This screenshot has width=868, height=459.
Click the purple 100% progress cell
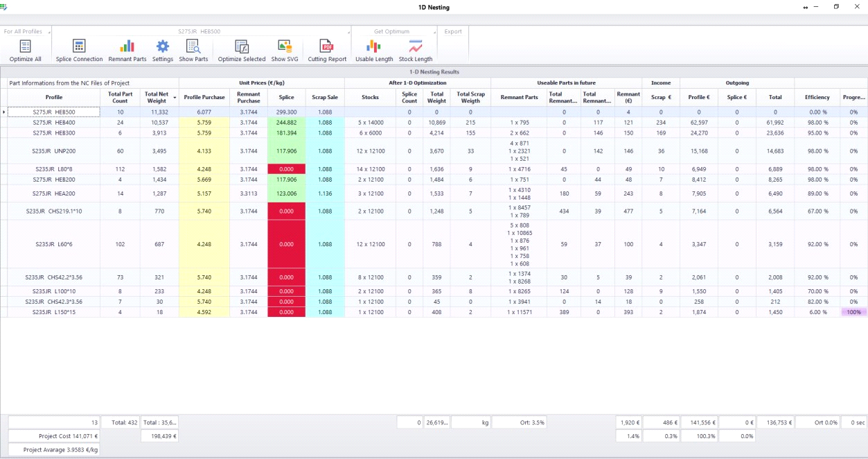tap(853, 313)
